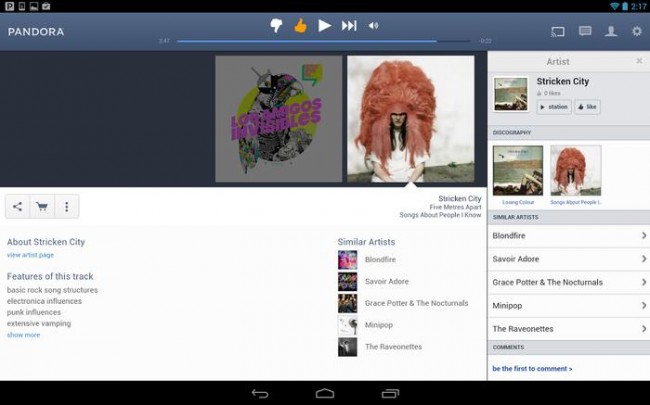Image resolution: width=650 pixels, height=405 pixels.
Task: Expand track features with show more
Action: point(23,335)
